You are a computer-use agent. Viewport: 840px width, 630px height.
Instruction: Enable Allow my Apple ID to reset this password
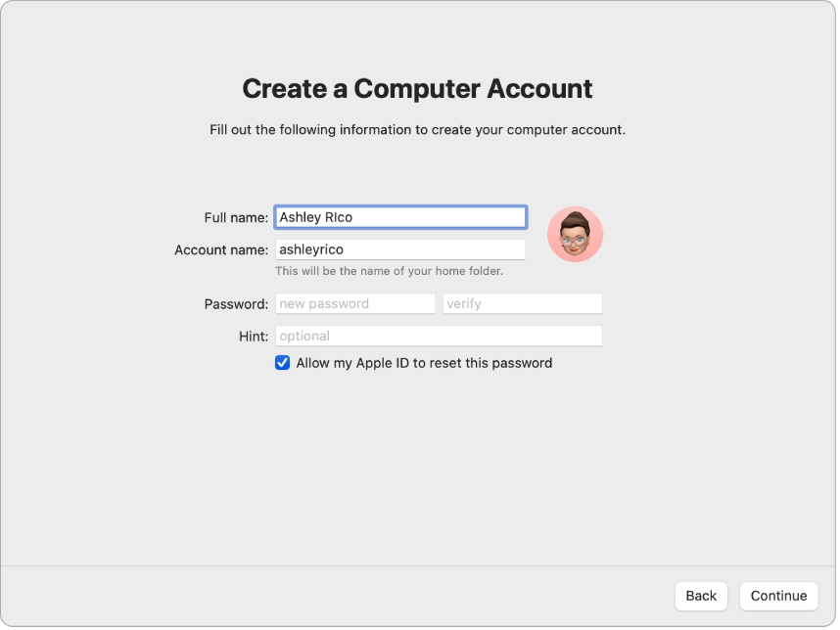283,362
